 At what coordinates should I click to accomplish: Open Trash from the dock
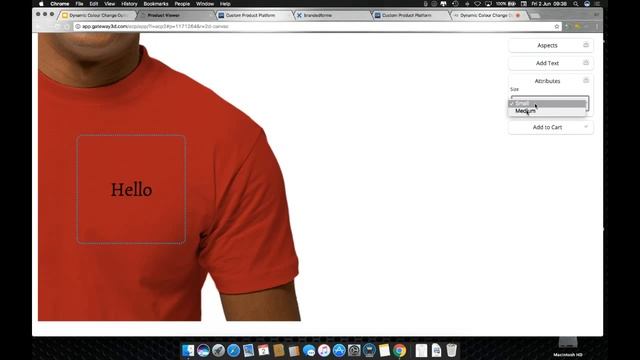point(451,350)
